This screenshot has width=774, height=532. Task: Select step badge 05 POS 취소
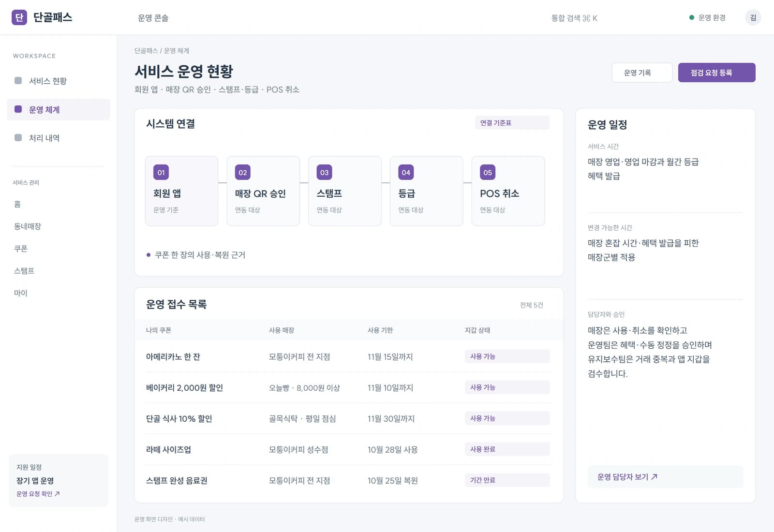488,173
